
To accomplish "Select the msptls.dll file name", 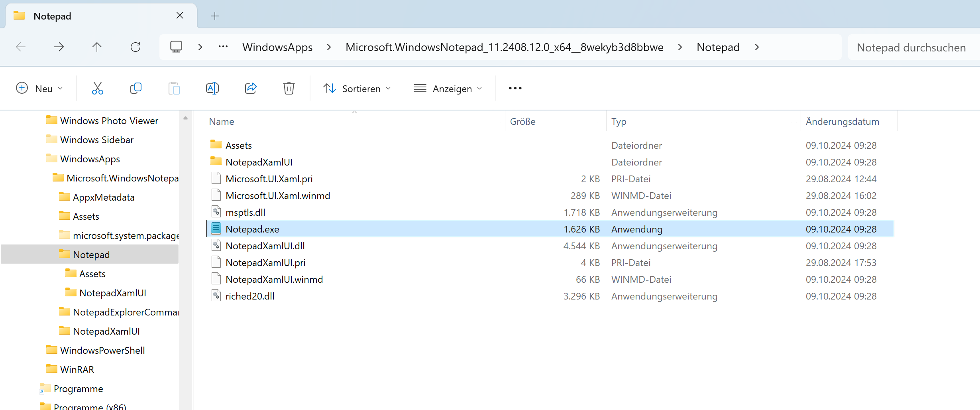I will click(245, 212).
